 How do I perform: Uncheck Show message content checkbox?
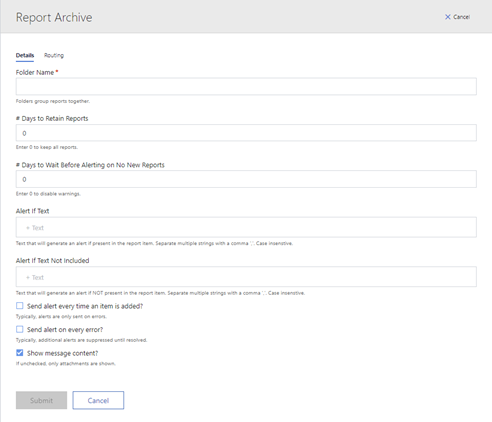coord(20,353)
